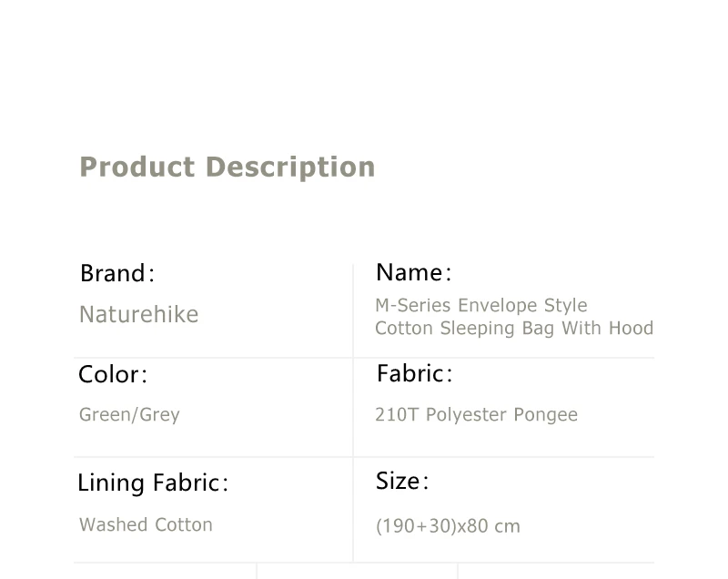This screenshot has width=728, height=579.
Task: Click the "Lining Fabric:" label
Action: click(153, 482)
